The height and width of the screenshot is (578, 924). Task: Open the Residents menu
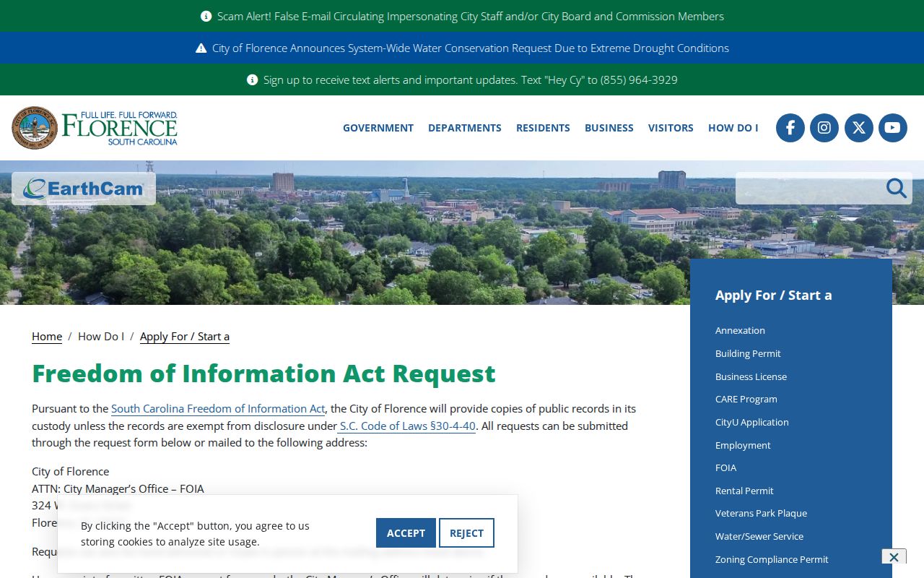tap(543, 128)
